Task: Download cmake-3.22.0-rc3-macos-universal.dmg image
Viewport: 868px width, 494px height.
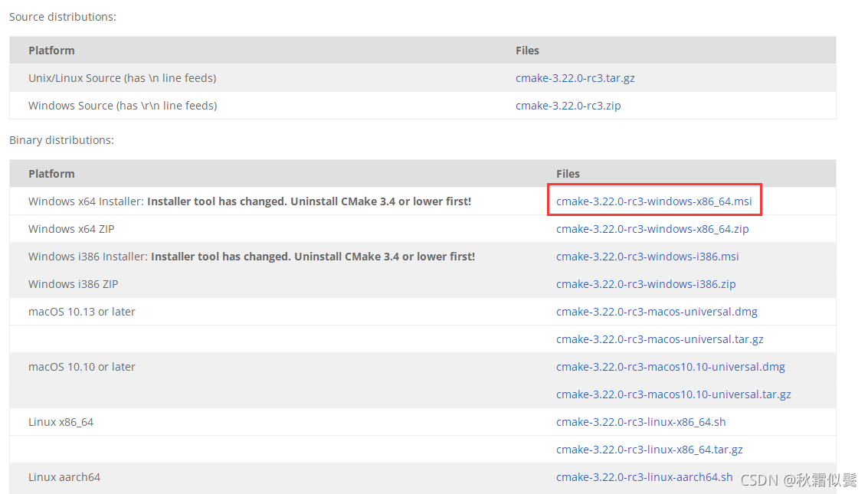Action: (x=657, y=312)
